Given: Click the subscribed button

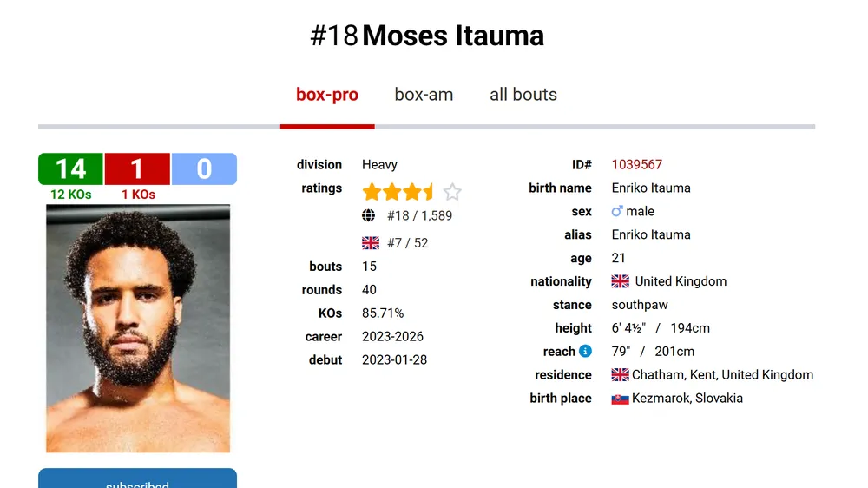Looking at the screenshot, I should point(137,478).
